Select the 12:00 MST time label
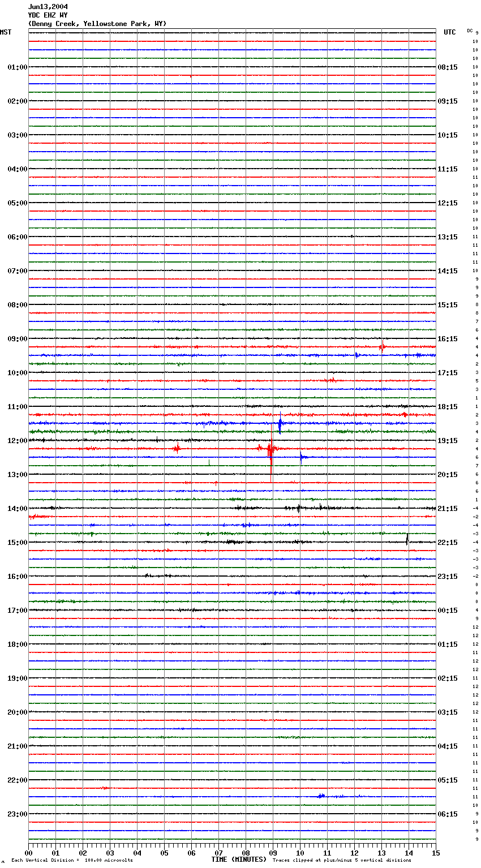 tap(18, 441)
